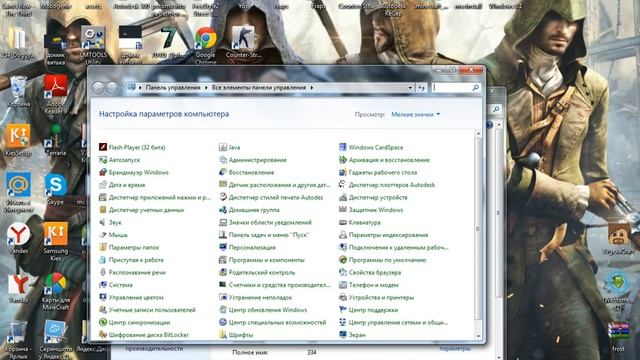Open the Экран icon
The height and width of the screenshot is (360, 640).
coord(343,335)
